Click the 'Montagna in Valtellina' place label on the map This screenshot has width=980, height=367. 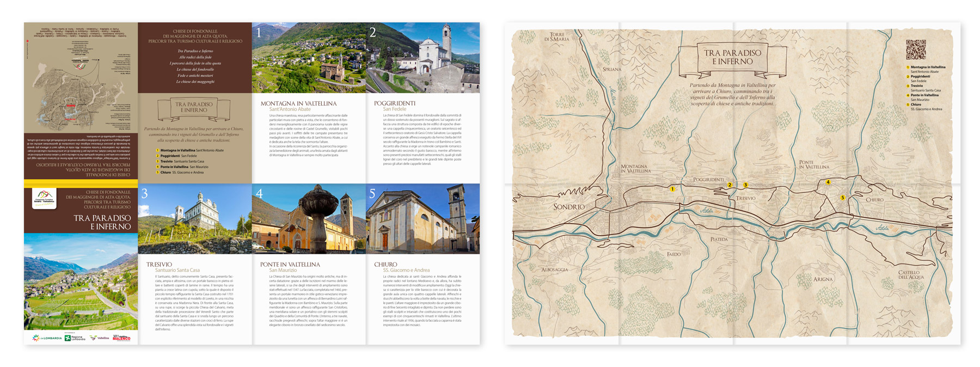[636, 169]
